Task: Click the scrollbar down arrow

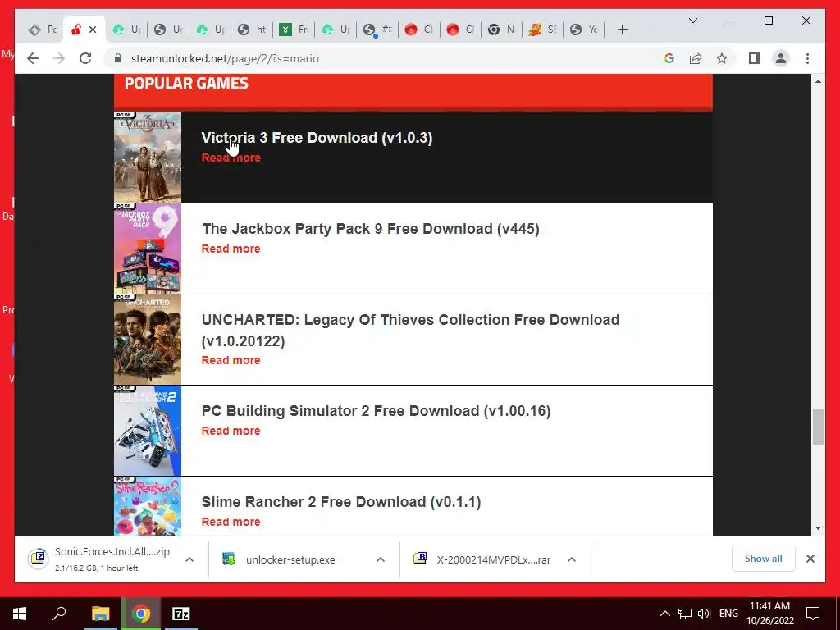Action: click(x=818, y=528)
